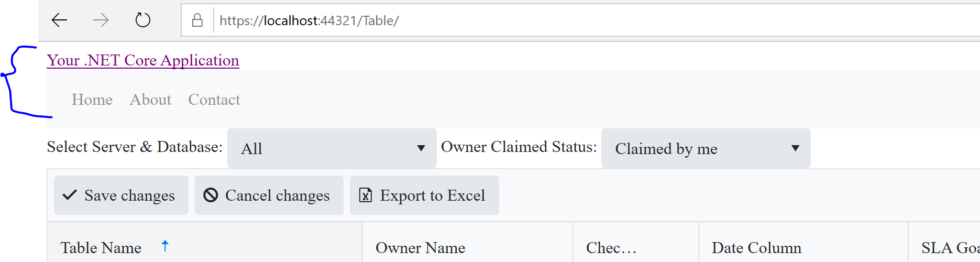This screenshot has height=262, width=980.
Task: Click the lock icon in address bar
Action: 197,20
